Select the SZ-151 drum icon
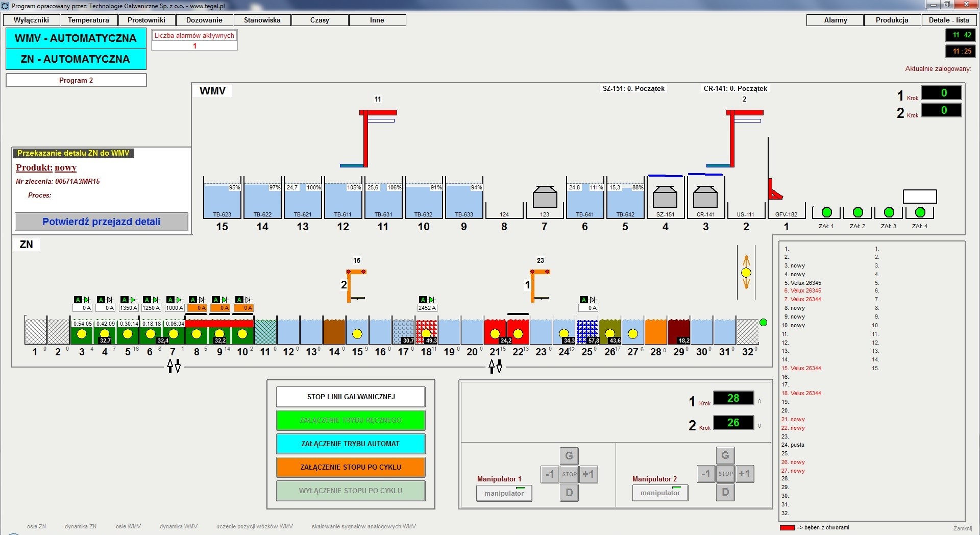 (665, 197)
